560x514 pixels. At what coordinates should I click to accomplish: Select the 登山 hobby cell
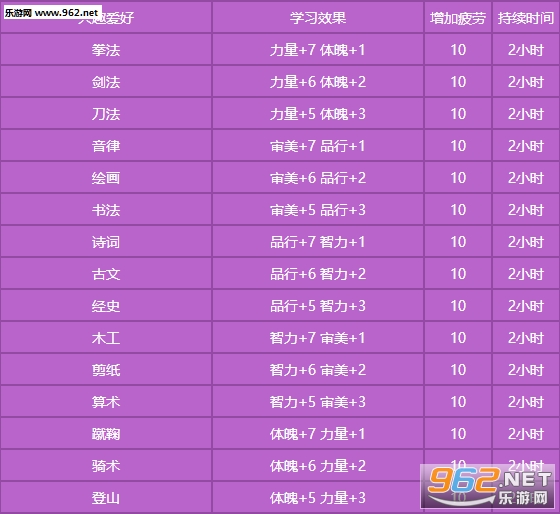pyautogui.click(x=106, y=497)
